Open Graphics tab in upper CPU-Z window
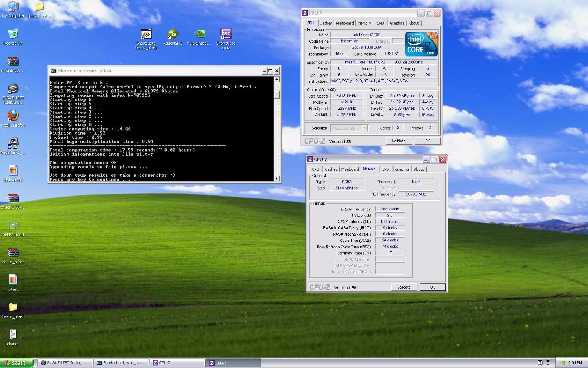This screenshot has width=588, height=368. click(397, 23)
